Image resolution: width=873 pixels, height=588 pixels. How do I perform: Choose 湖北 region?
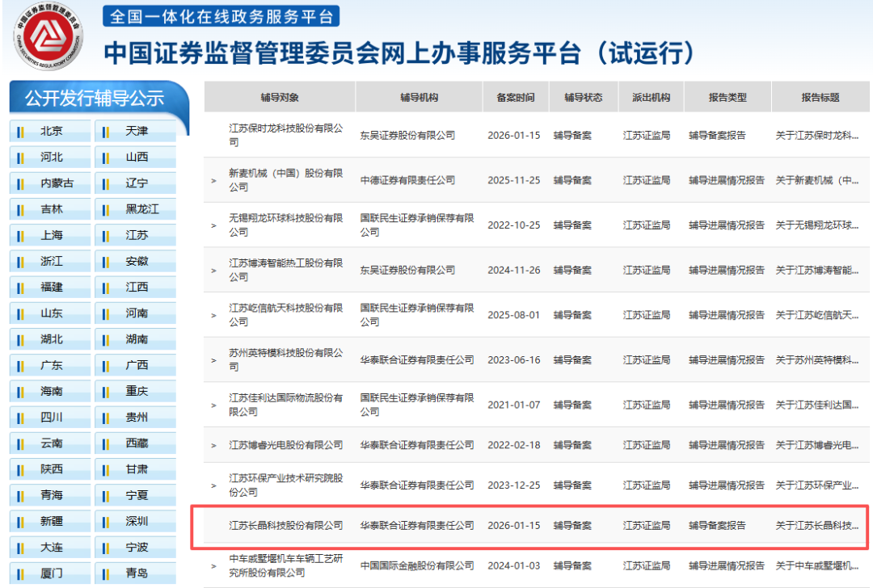click(50, 339)
